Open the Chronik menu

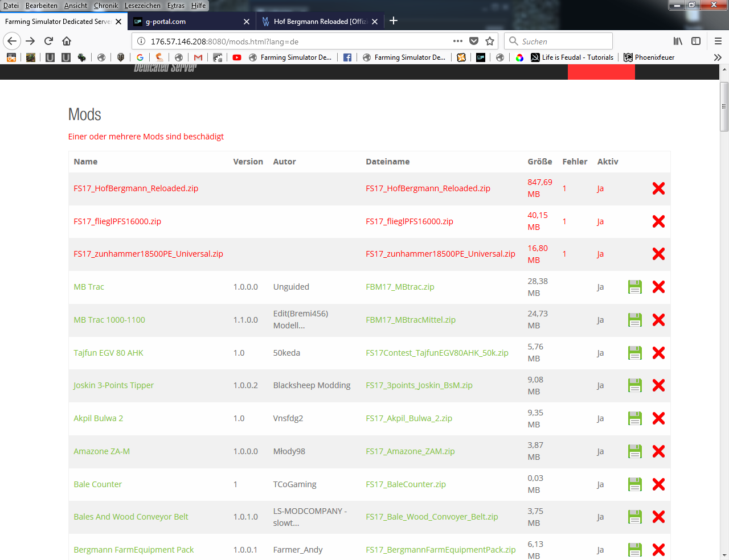106,6
